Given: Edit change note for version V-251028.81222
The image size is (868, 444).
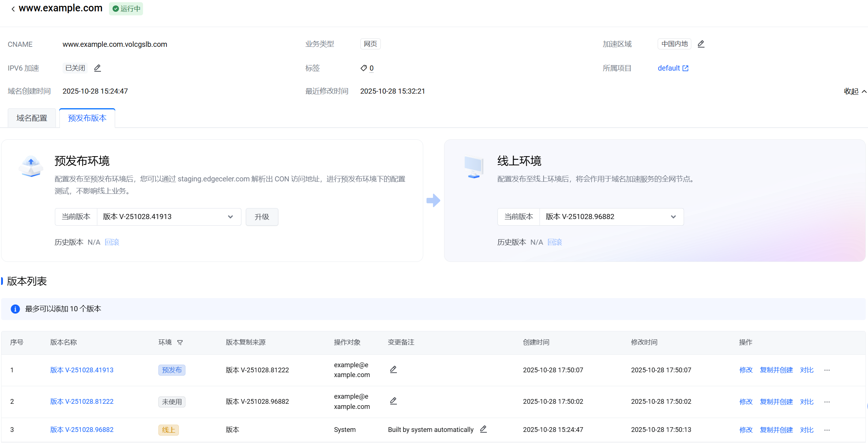Looking at the screenshot, I should (x=393, y=401).
